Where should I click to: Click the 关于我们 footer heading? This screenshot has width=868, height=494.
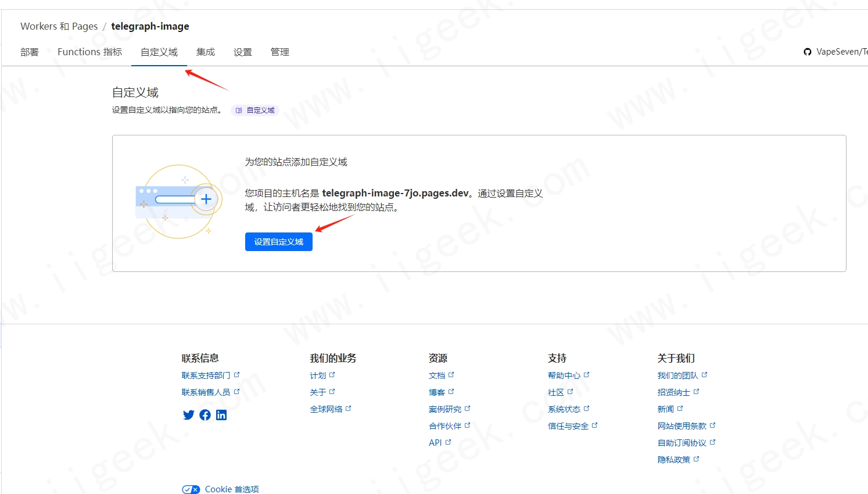coord(676,358)
